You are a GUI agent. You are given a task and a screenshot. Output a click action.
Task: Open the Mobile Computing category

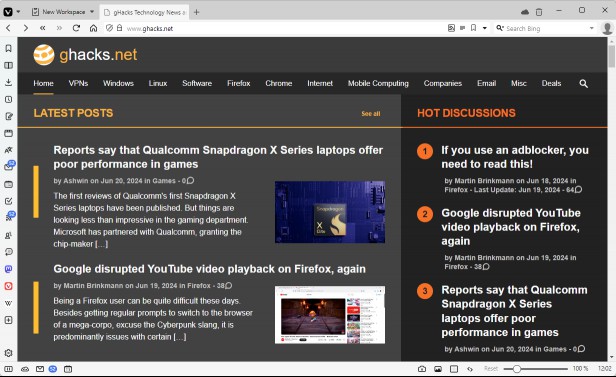(378, 83)
